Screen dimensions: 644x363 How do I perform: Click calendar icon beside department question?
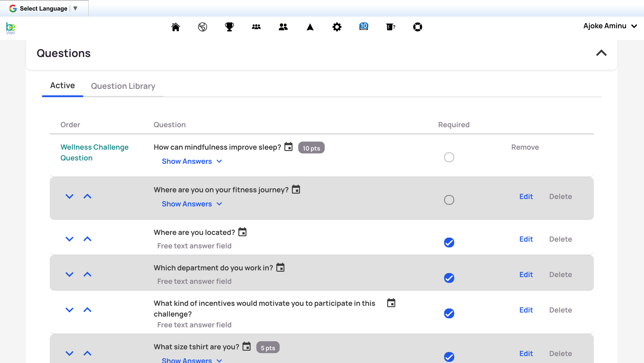coord(280,267)
